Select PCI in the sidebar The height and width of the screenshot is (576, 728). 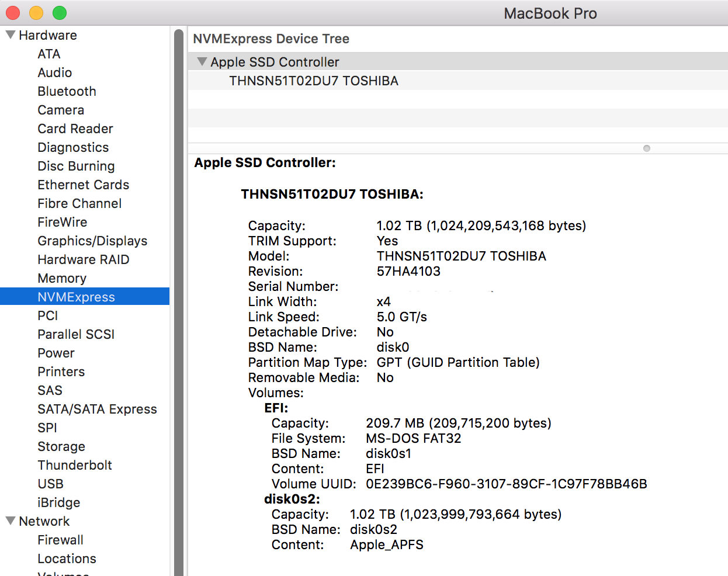[x=48, y=315]
